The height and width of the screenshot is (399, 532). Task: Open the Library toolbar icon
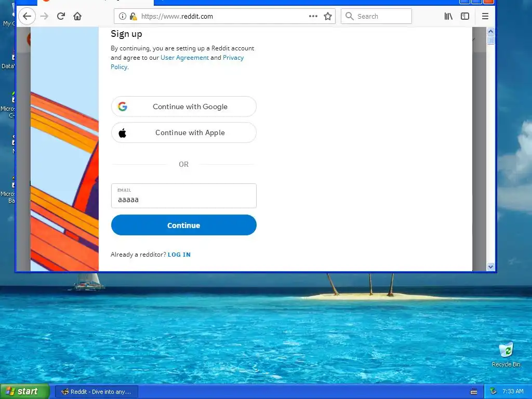(448, 16)
